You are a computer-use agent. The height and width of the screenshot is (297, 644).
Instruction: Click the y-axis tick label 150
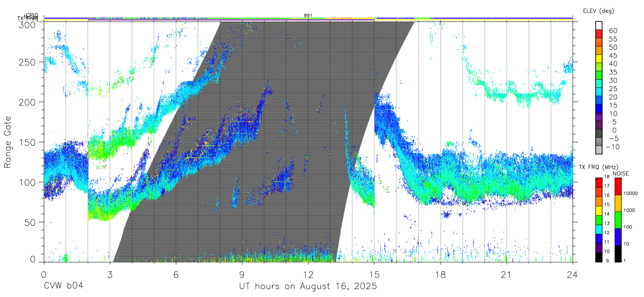(x=28, y=142)
